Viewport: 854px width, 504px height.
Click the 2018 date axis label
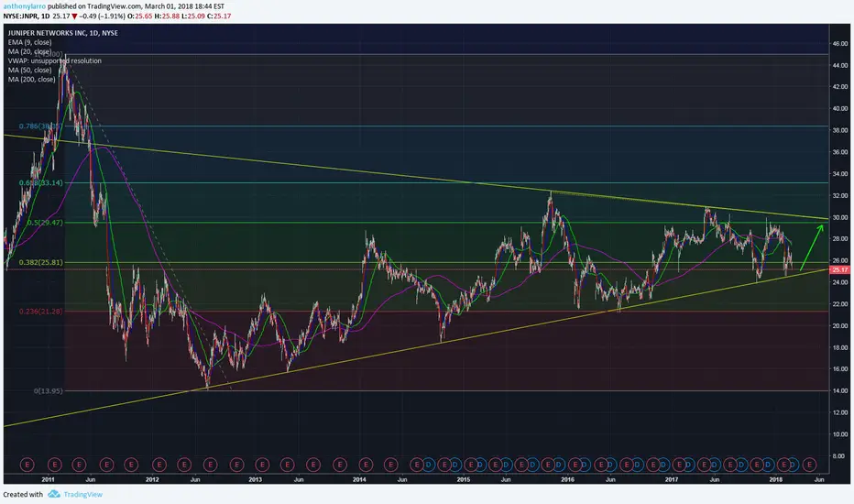pyautogui.click(x=775, y=479)
